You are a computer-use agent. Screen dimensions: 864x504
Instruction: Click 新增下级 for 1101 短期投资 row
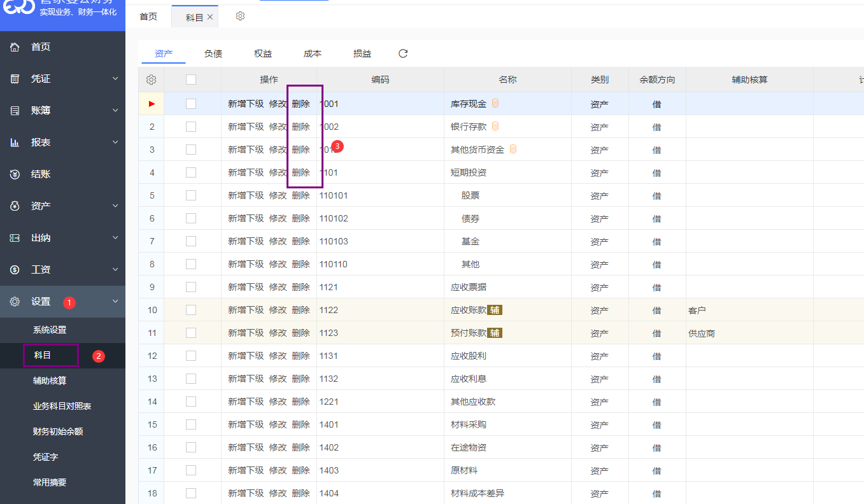[246, 172]
